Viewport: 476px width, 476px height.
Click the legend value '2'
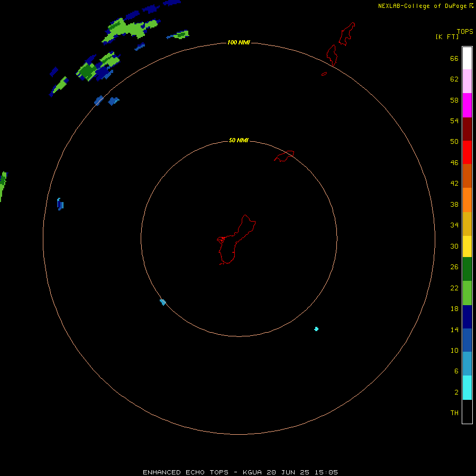(456, 392)
